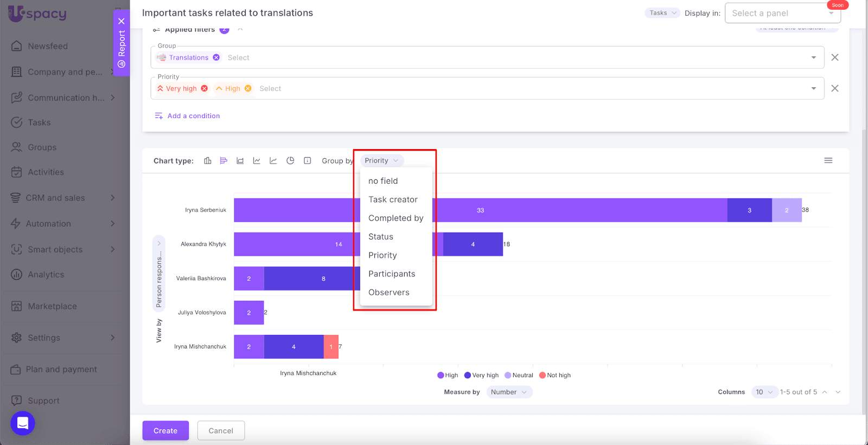Pick Task creator from the Group by list

[393, 199]
